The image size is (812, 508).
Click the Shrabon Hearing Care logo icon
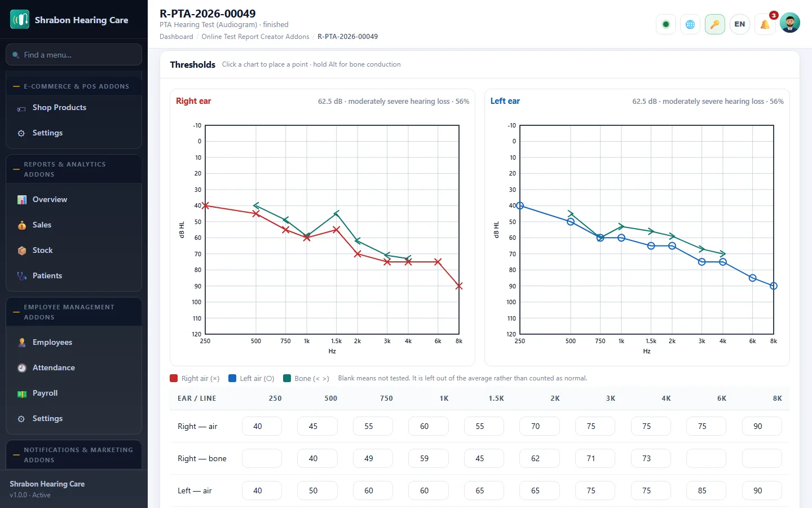click(20, 20)
